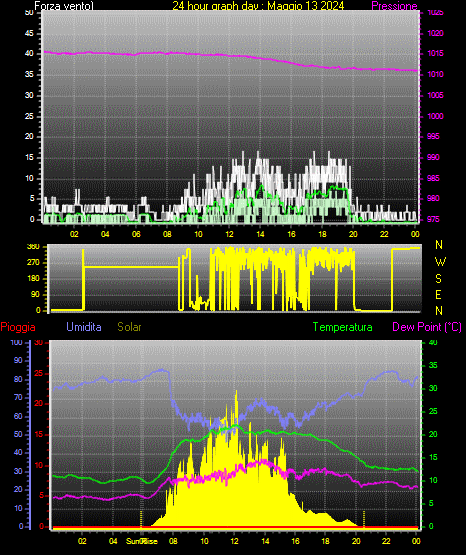This screenshot has height=555, width=466.
Task: Click the 'Dew Point (°C)' legend label
Action: [x=427, y=327]
